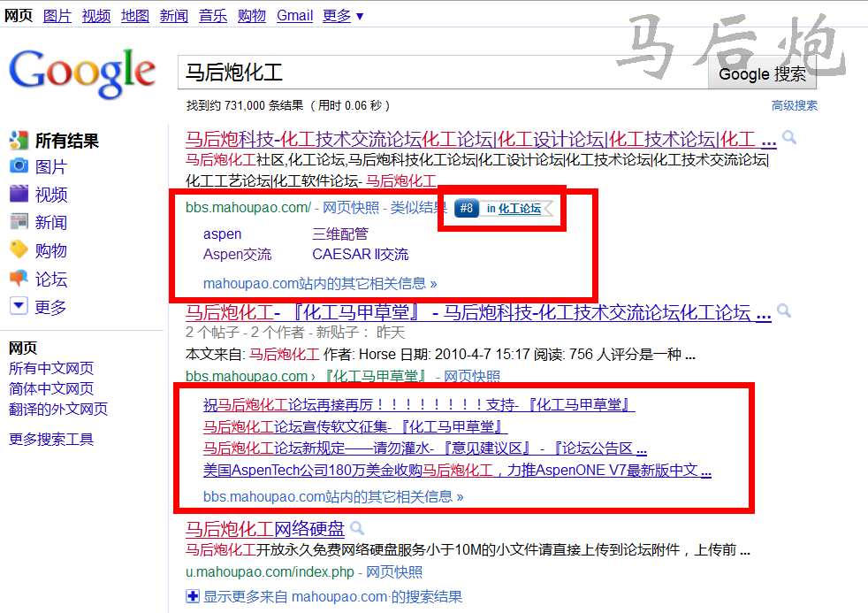
Task: Open 新闻 in top navigation bar
Action: click(174, 16)
